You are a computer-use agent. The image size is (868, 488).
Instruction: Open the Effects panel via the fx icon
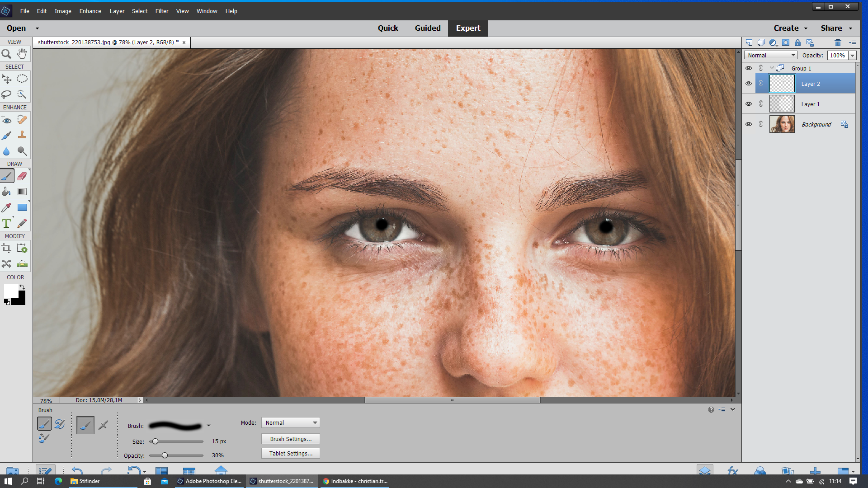tap(732, 470)
